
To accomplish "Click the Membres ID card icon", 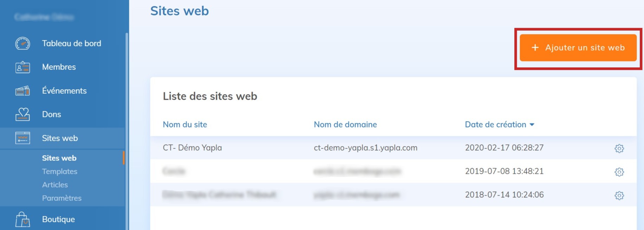I will click(x=22, y=67).
